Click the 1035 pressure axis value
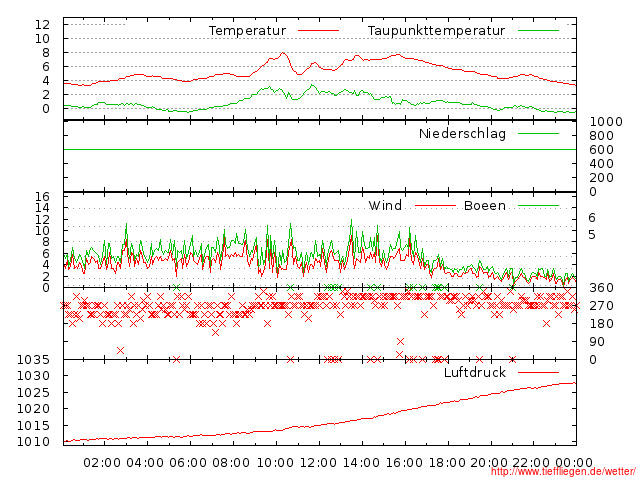This screenshot has height=480, width=640. [x=33, y=360]
